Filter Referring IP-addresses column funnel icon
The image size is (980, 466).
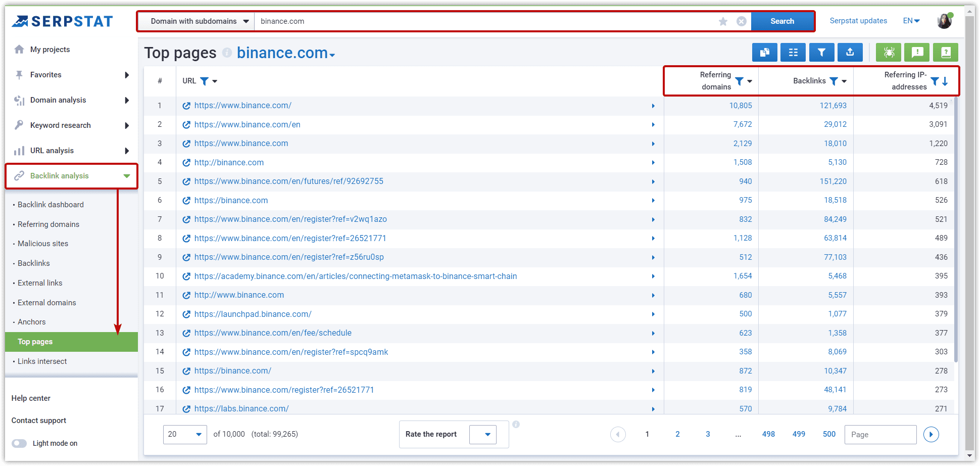click(x=935, y=81)
